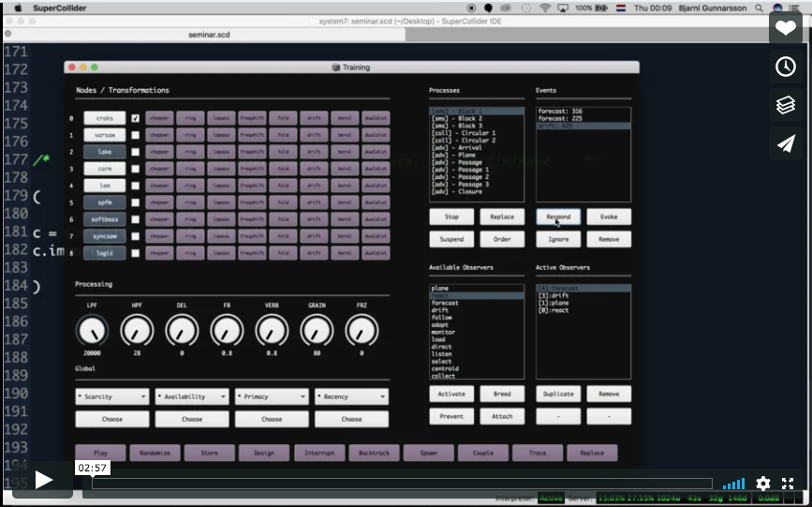Screen dimensions: 812x507
Task: Select '[3]:drift' active observer
Action: pyautogui.click(x=583, y=295)
